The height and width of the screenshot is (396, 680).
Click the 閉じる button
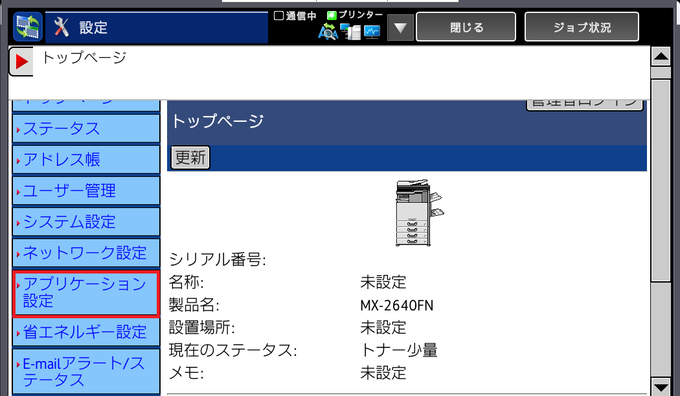coord(466,27)
